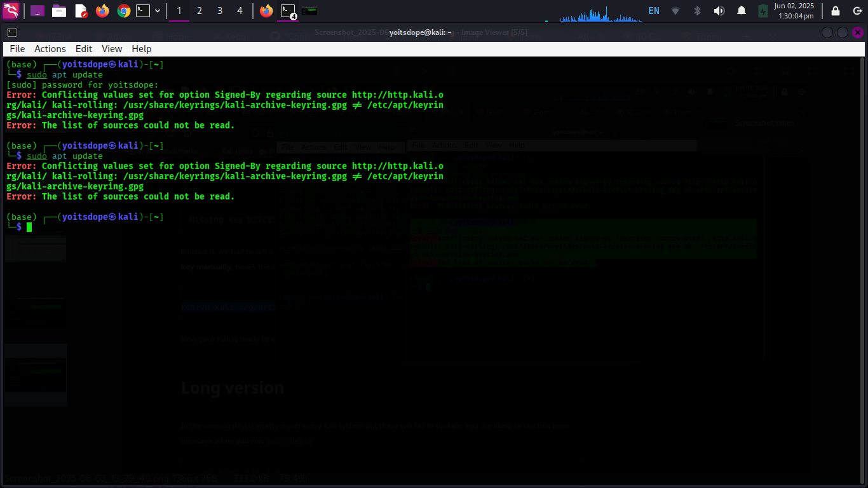Open the file manager launcher
The height and width of the screenshot is (488, 868).
[x=59, y=11]
